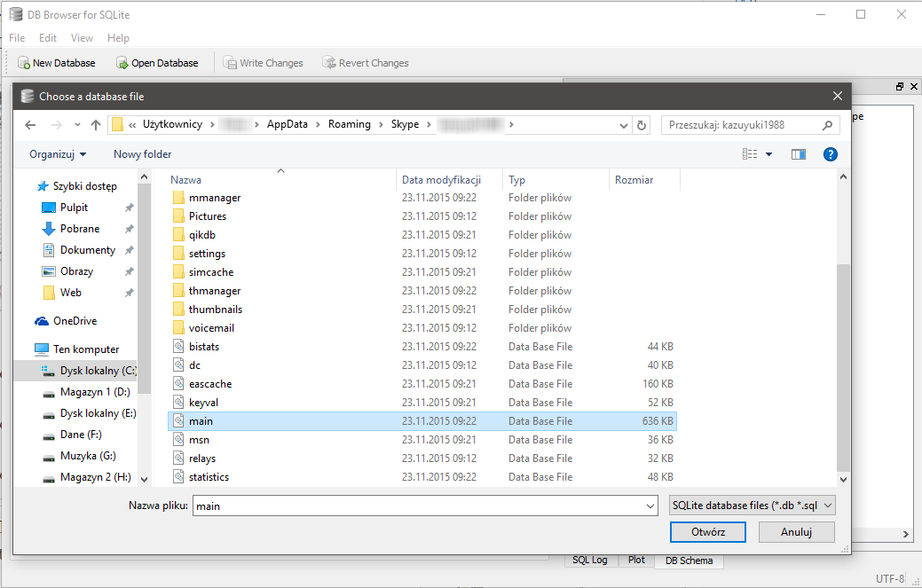Click the Nowy folder button
The width and height of the screenshot is (922, 588).
pyautogui.click(x=142, y=154)
